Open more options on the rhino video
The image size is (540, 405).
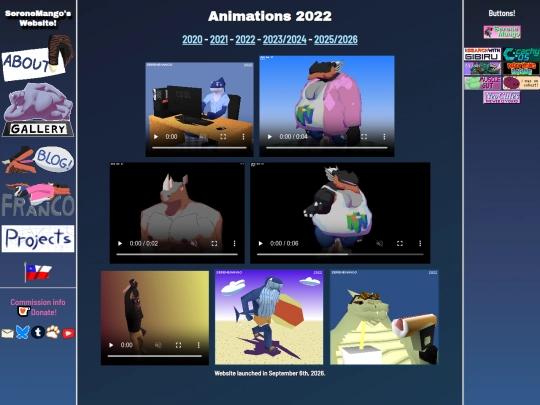[x=235, y=243]
